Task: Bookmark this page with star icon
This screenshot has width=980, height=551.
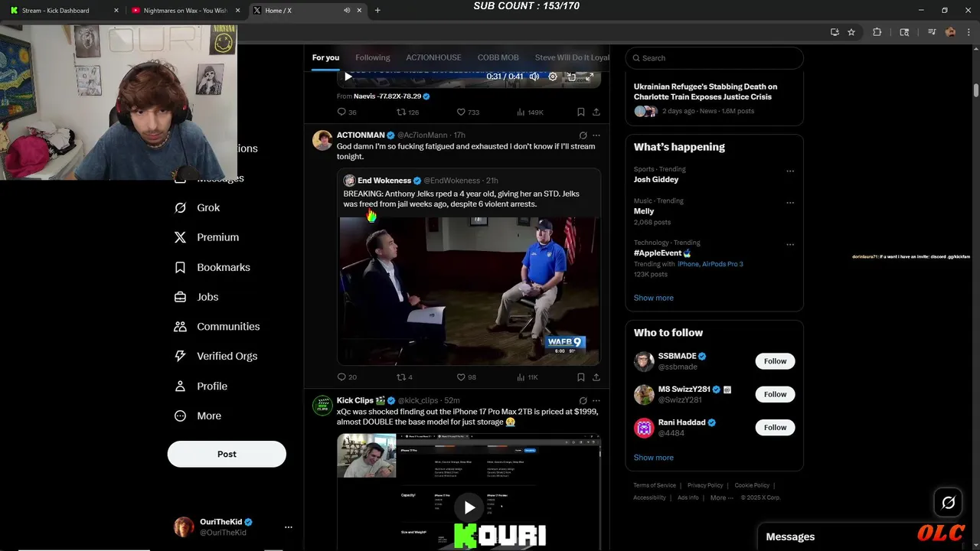Action: pyautogui.click(x=851, y=32)
